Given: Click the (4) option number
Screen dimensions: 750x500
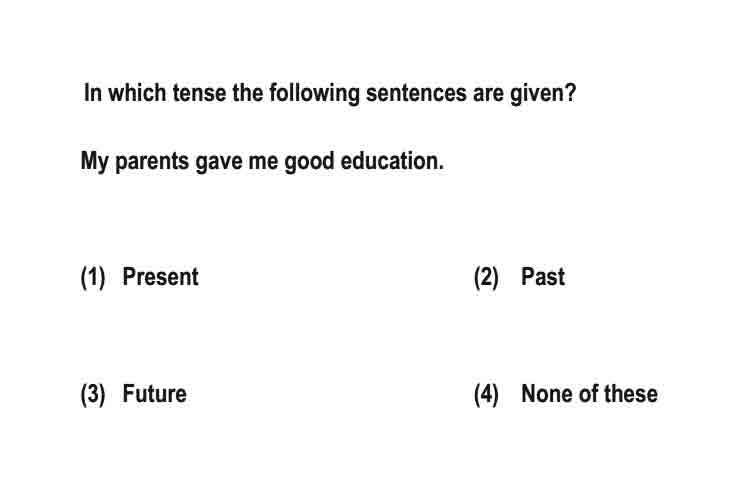Looking at the screenshot, I should click(x=486, y=394).
